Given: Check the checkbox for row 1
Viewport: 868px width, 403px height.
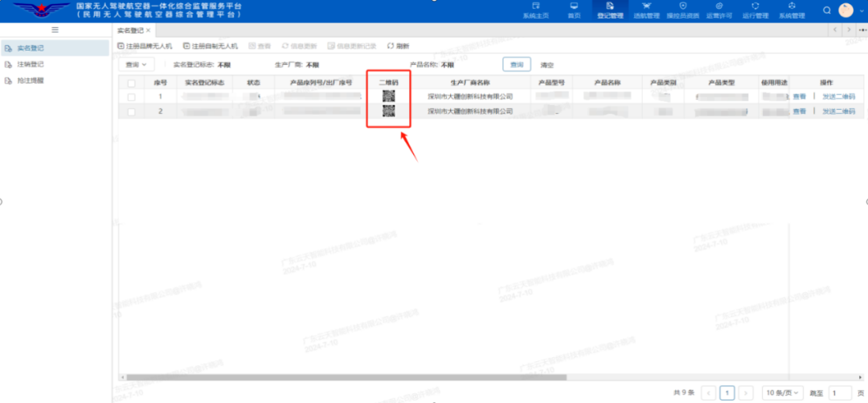Looking at the screenshot, I should click(132, 97).
